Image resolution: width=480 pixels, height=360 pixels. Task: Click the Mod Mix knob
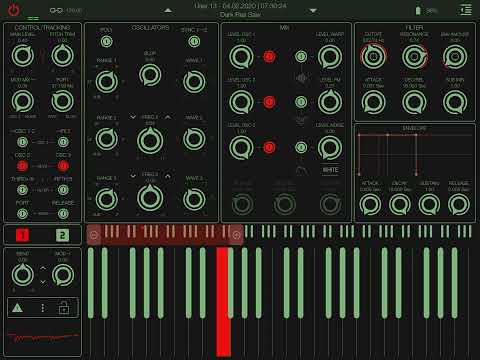22,101
